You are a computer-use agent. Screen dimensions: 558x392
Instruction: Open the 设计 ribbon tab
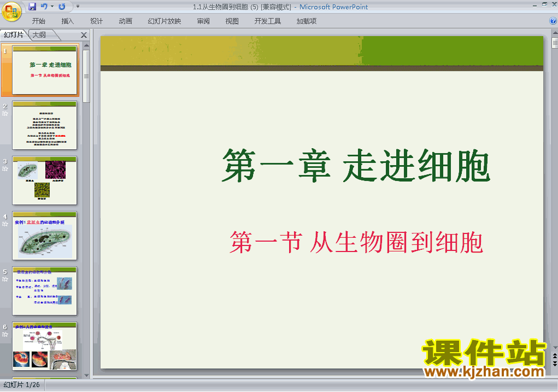(96, 21)
